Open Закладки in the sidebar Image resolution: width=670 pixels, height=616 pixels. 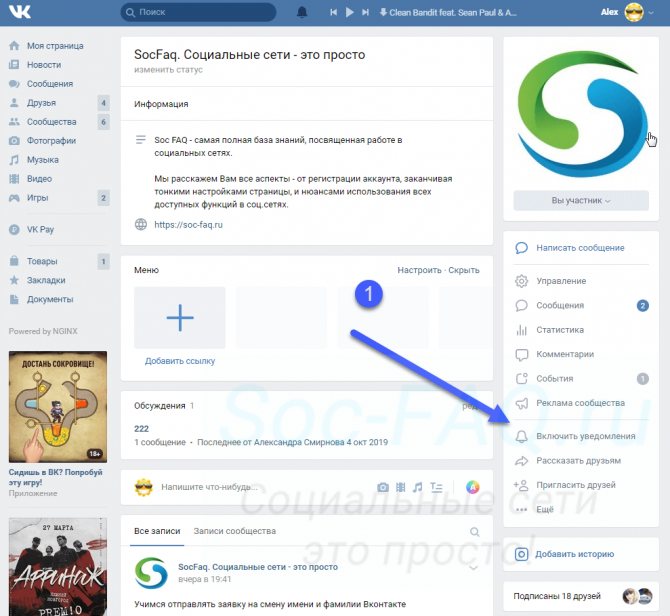tap(46, 280)
